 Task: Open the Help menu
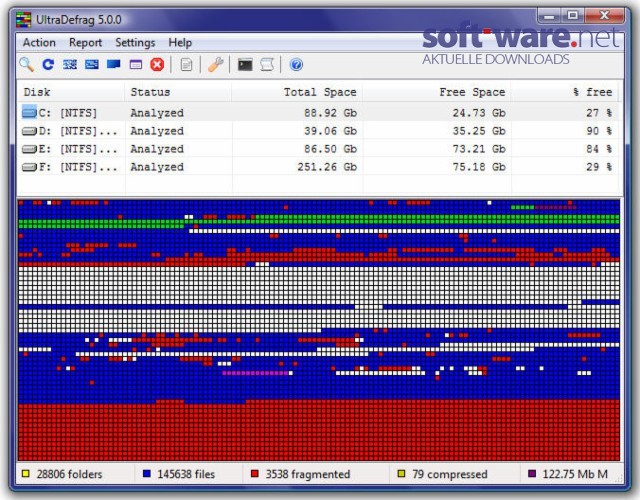point(180,42)
